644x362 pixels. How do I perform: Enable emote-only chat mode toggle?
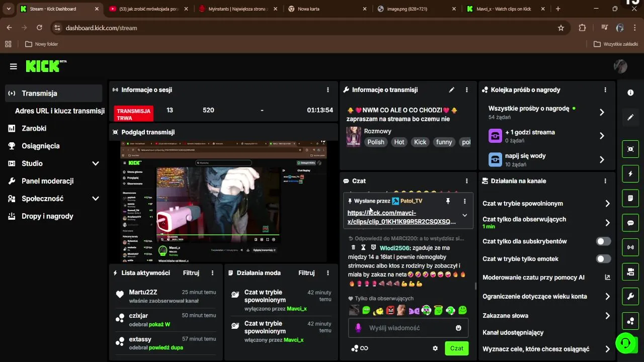(603, 259)
